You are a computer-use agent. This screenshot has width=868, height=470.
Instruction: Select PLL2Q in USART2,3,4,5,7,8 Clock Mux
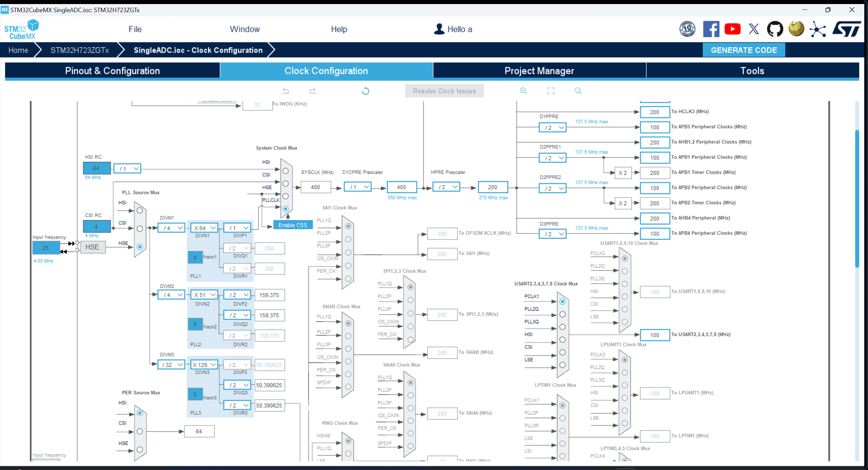pos(562,314)
